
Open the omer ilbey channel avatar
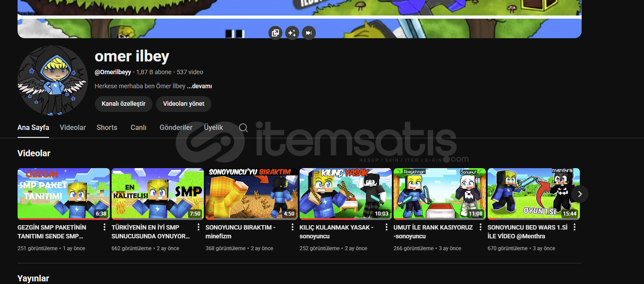tap(52, 80)
